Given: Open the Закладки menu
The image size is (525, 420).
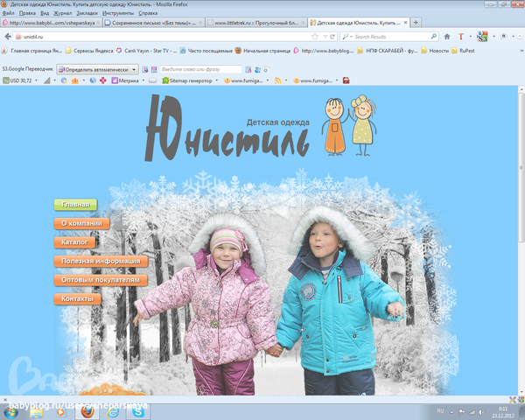Looking at the screenshot, I should click(87, 14).
